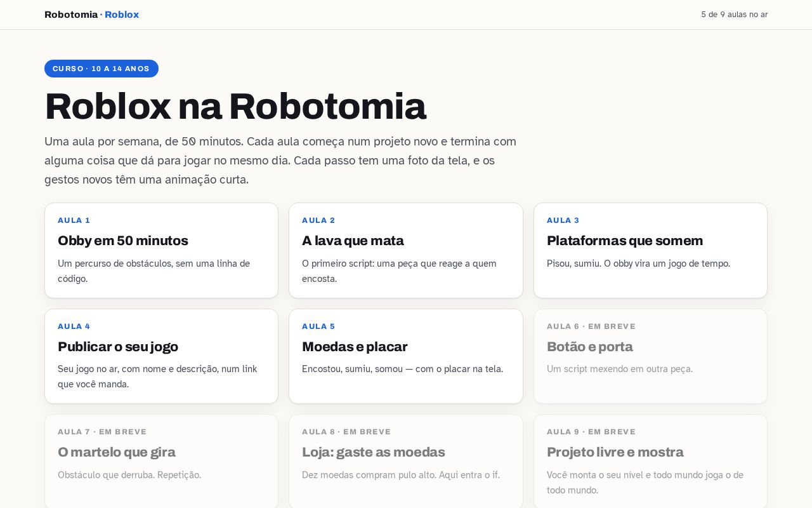Click the 'AULA 3' label
This screenshot has height=508, width=812.
563,220
